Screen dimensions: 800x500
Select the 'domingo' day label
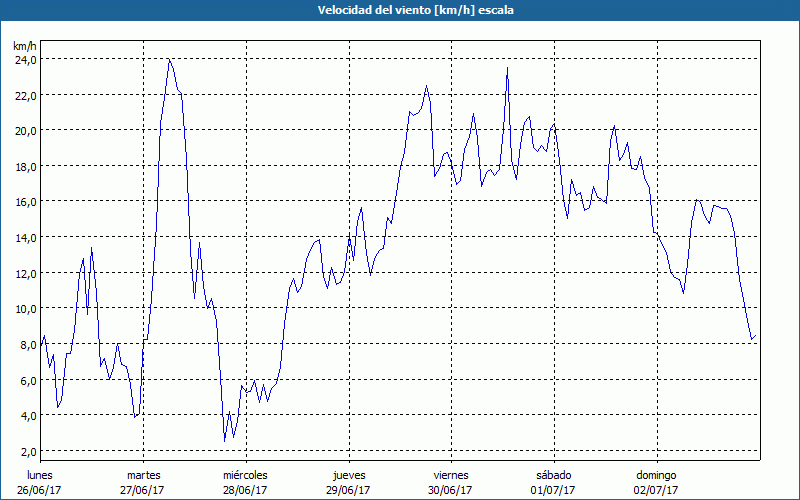click(656, 474)
